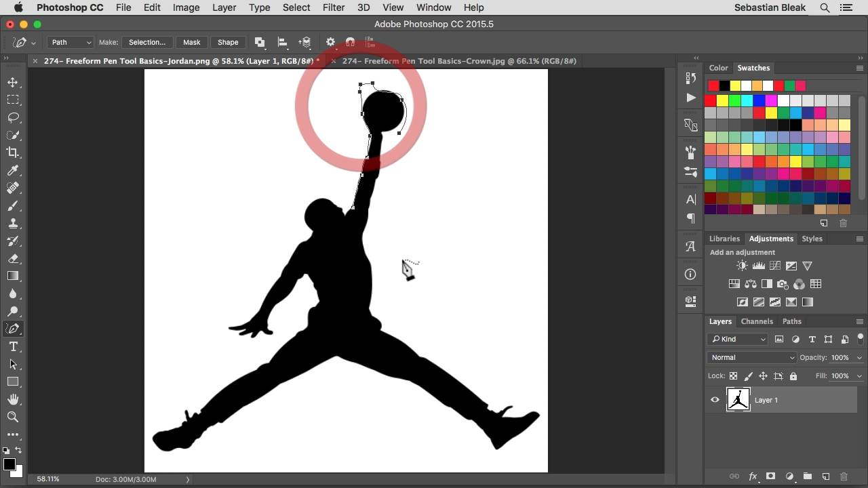Select the Zoom tool
The width and height of the screenshot is (868, 488).
[x=13, y=417]
